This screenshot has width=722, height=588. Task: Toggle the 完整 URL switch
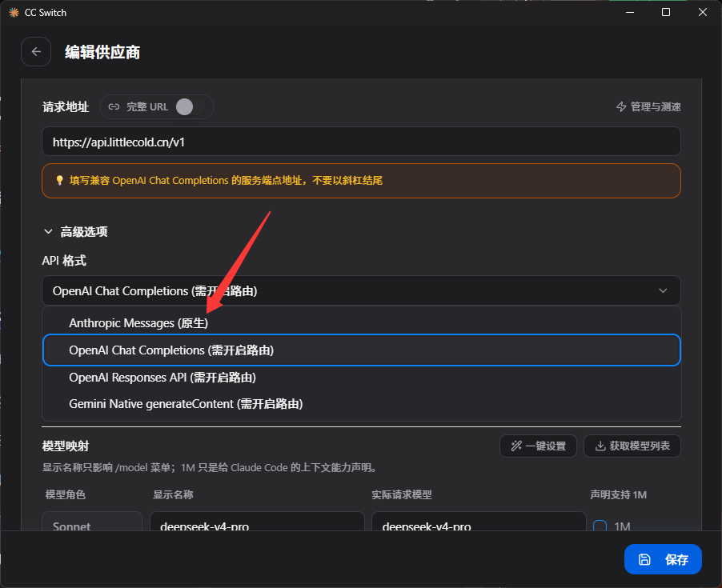[191, 106]
